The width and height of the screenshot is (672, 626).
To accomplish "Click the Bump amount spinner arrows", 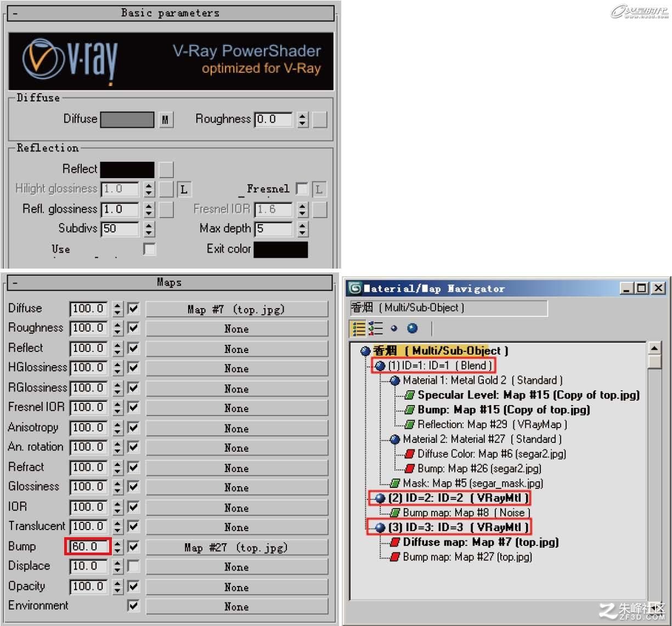I will pyautogui.click(x=117, y=547).
